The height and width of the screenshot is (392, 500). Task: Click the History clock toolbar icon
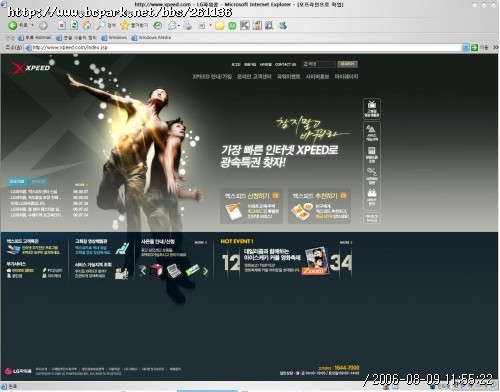pyautogui.click(x=158, y=25)
